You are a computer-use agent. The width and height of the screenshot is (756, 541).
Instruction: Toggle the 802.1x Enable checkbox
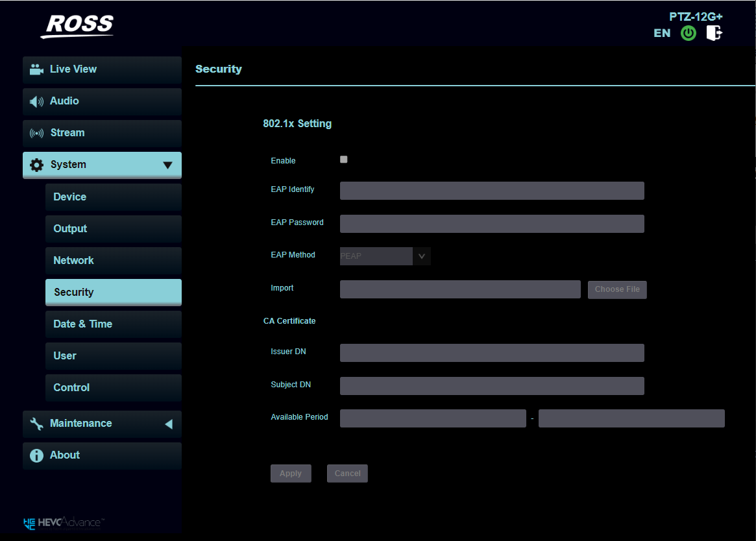[344, 160]
